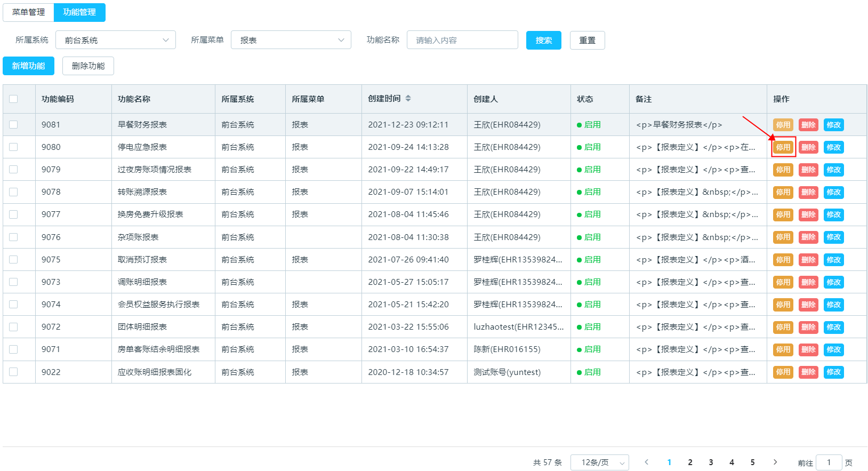Click the 搜索 button
Image resolution: width=868 pixels, height=471 pixels.
coord(544,40)
